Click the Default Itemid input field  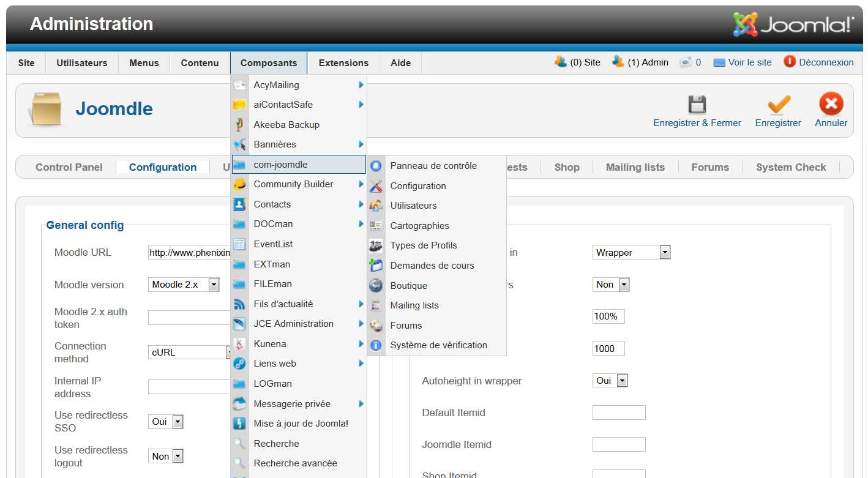[x=618, y=413]
